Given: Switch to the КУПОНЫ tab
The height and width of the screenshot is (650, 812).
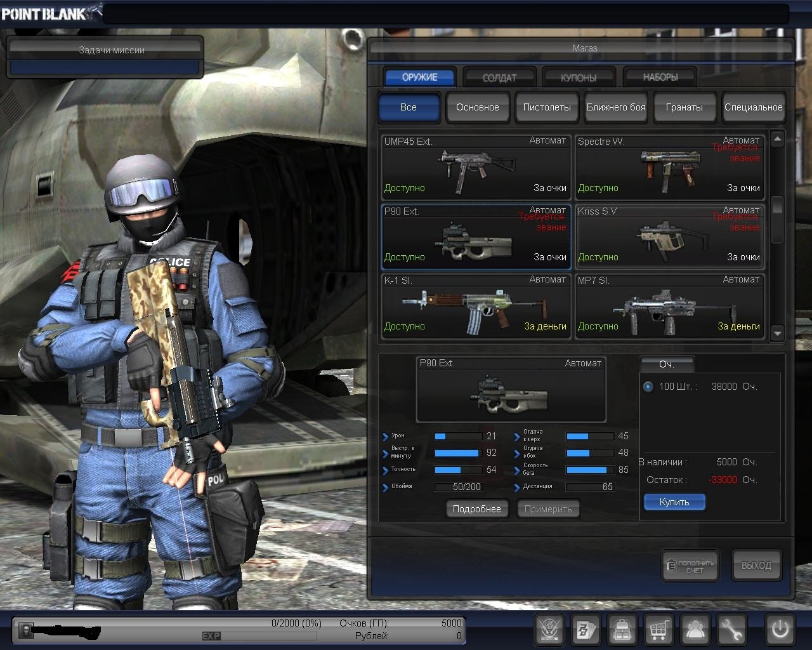Looking at the screenshot, I should [x=579, y=77].
